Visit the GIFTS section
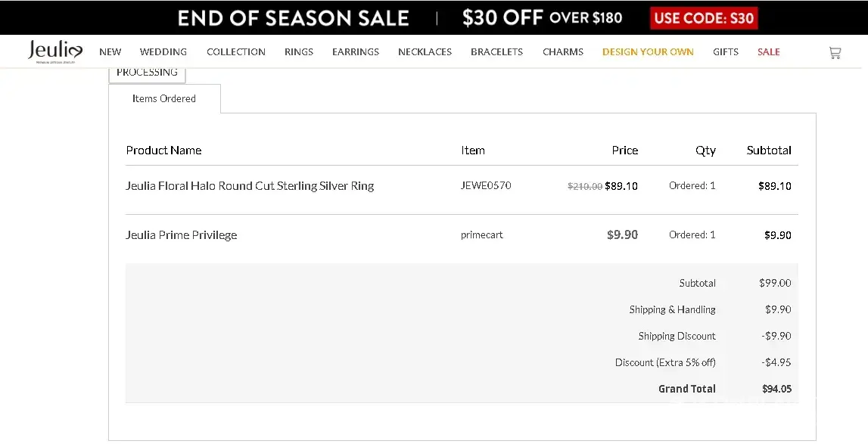The image size is (868, 444). 726,52
